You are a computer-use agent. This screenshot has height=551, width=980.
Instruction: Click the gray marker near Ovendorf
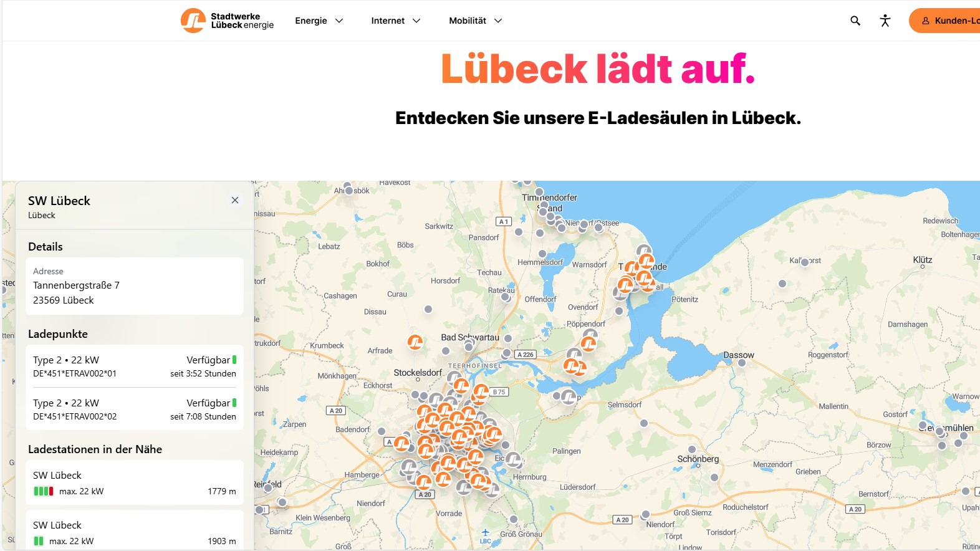tap(619, 311)
